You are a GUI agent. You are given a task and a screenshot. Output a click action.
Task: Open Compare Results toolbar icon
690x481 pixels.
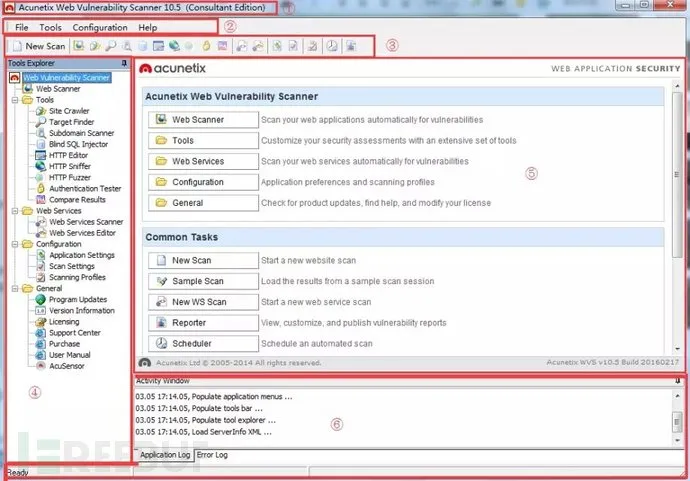222,46
